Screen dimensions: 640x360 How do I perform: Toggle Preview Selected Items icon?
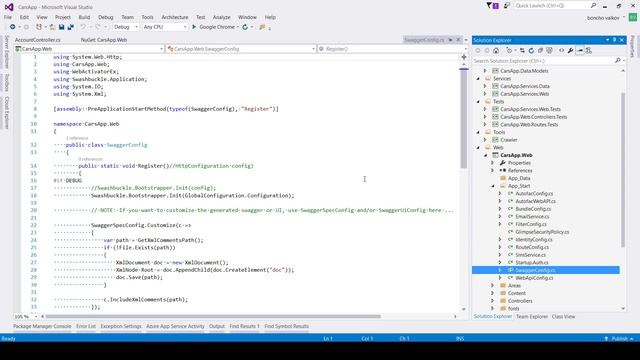click(x=580, y=51)
